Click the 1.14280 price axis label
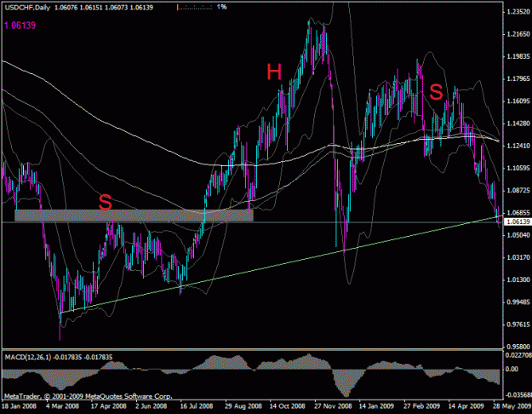532x414 pixels. (518, 124)
